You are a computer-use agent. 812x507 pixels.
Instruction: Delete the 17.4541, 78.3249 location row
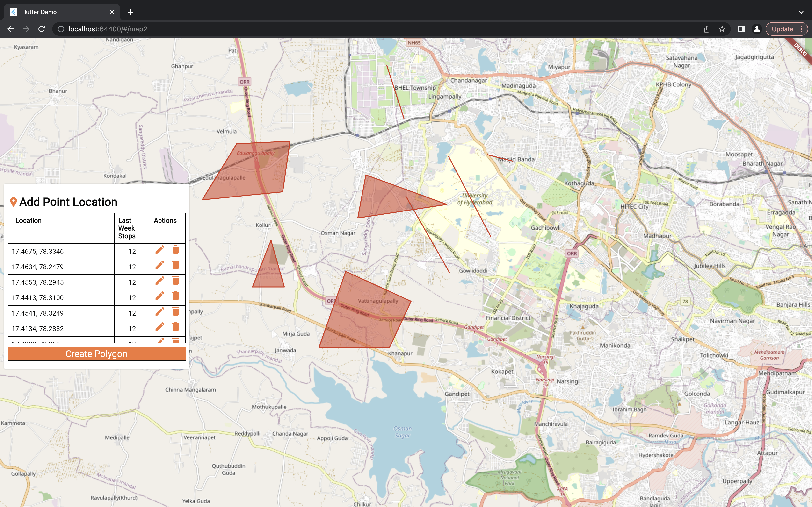coord(175,311)
